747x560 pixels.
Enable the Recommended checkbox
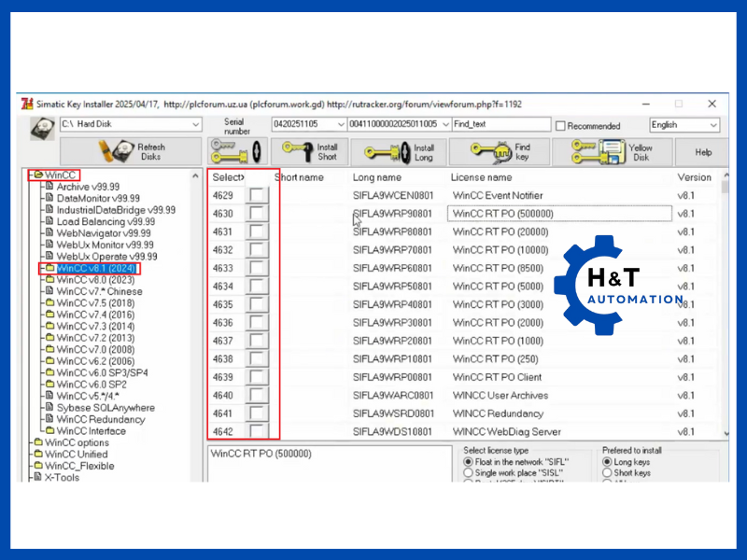click(x=560, y=126)
